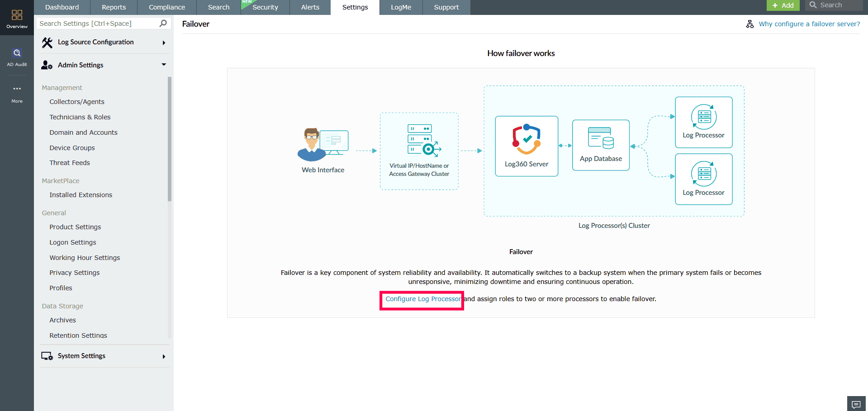Click the topology icon beside the failover help link
Viewport: 868px width, 411px height.
(749, 24)
